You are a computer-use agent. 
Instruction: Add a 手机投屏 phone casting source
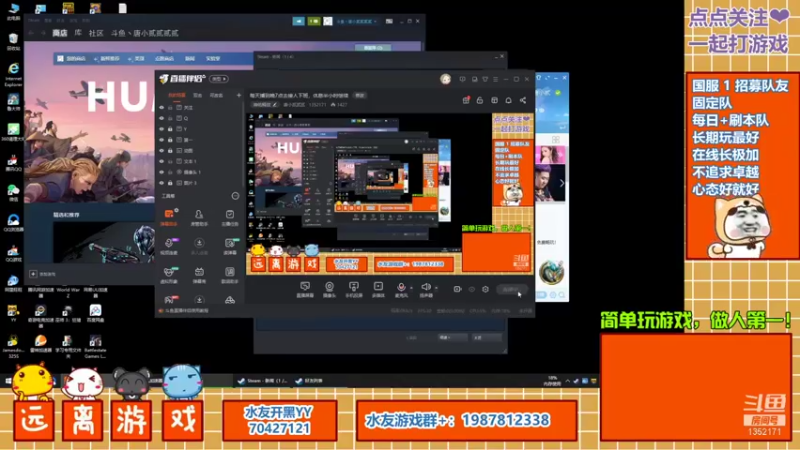click(354, 289)
